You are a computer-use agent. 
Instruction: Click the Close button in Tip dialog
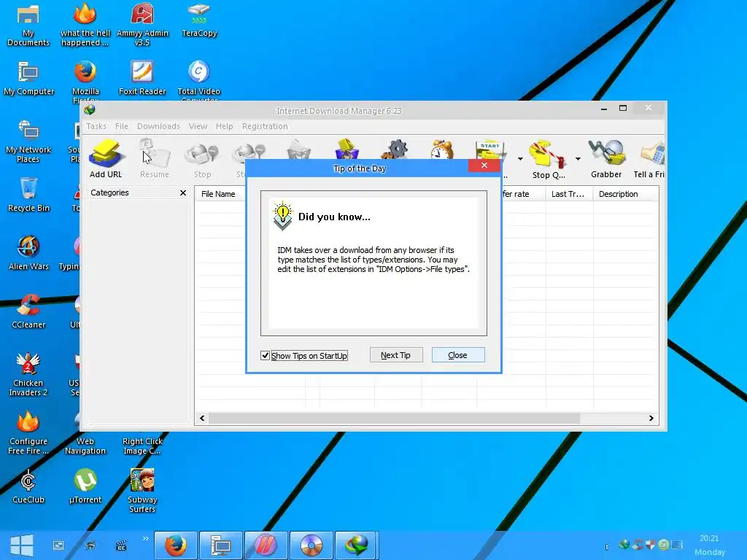(x=458, y=355)
